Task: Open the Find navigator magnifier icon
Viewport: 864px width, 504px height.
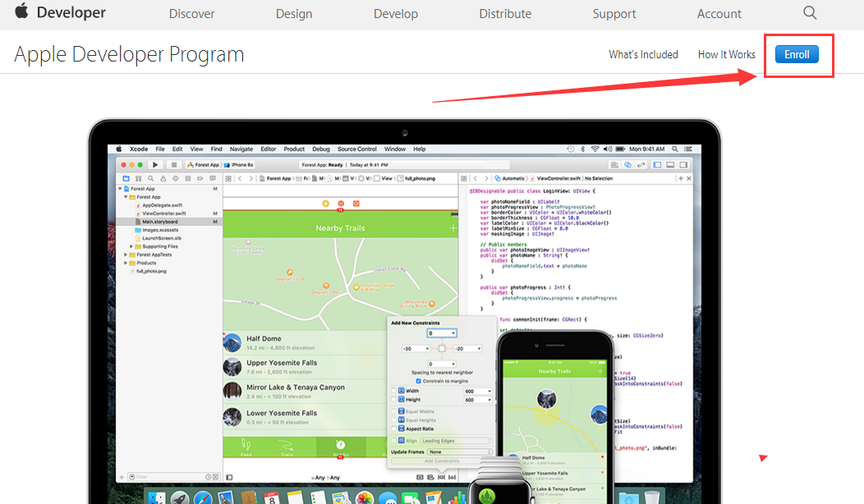Action: point(150,178)
